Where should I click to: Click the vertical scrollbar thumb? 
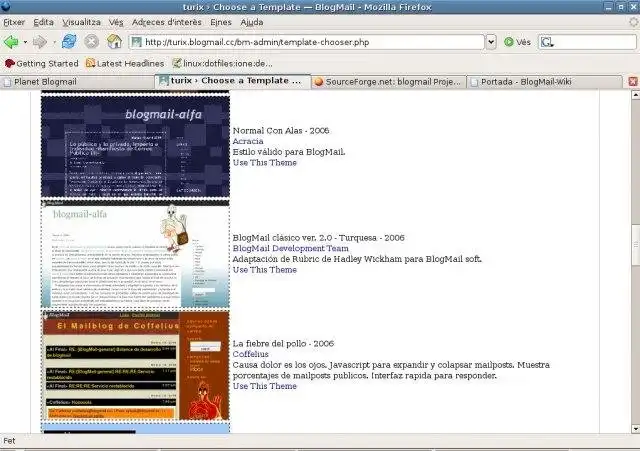pos(635,244)
